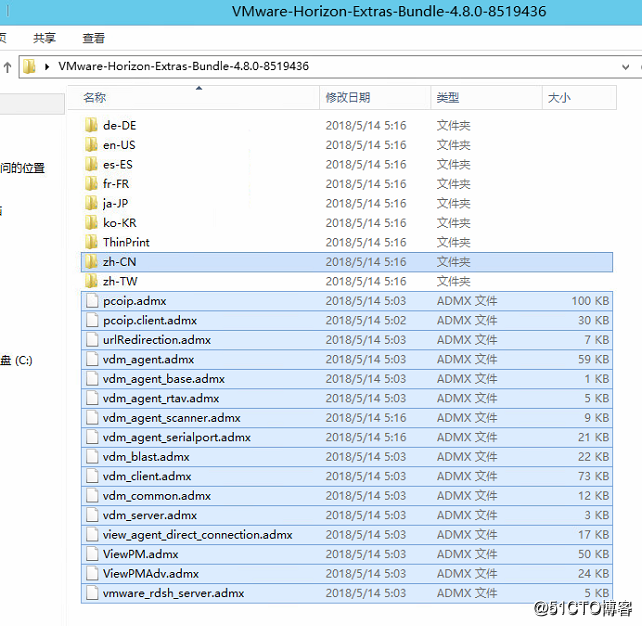Image resolution: width=642 pixels, height=626 pixels.
Task: Click the ViewPM.admx file icon
Action: (92, 554)
